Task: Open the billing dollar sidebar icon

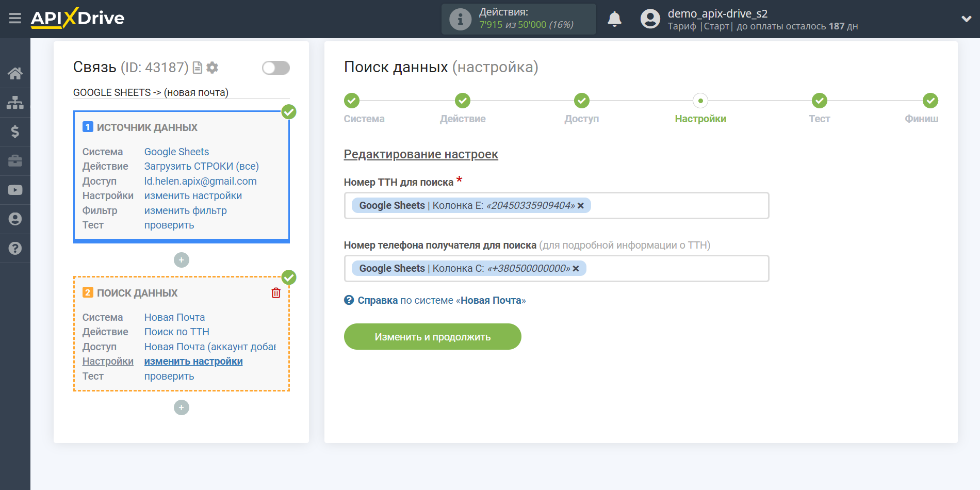Action: click(x=15, y=132)
